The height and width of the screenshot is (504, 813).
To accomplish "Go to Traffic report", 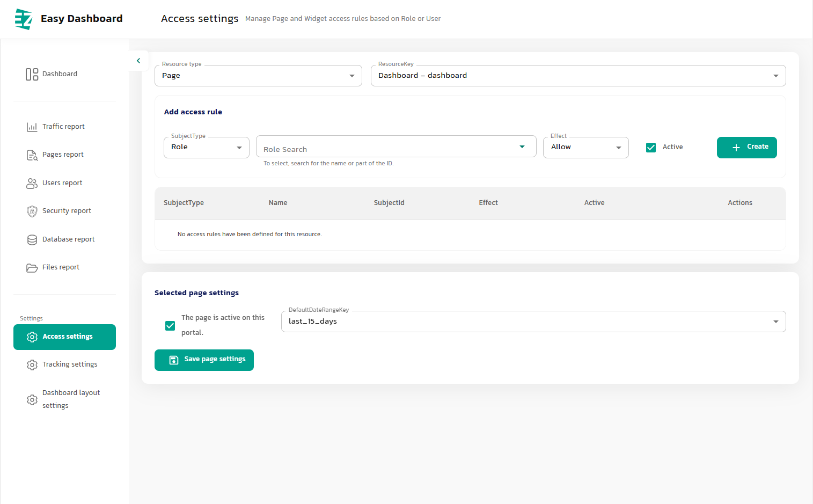I will click(64, 127).
